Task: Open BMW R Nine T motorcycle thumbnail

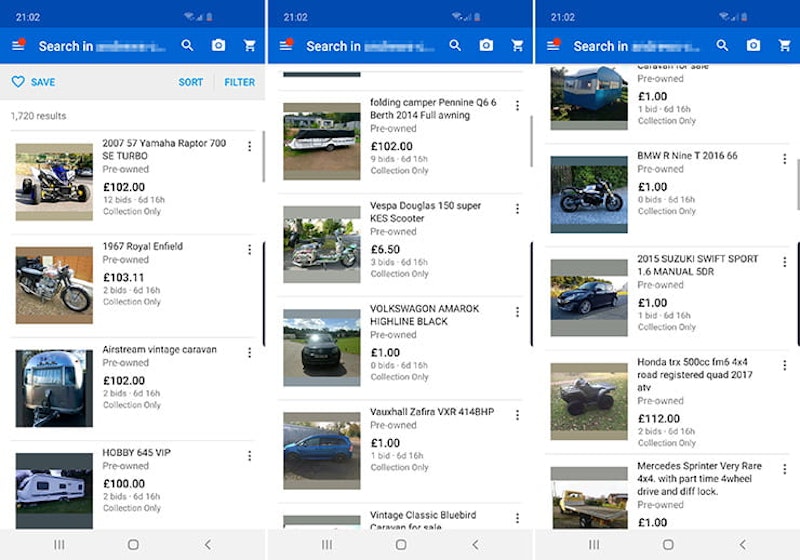Action: coord(589,194)
